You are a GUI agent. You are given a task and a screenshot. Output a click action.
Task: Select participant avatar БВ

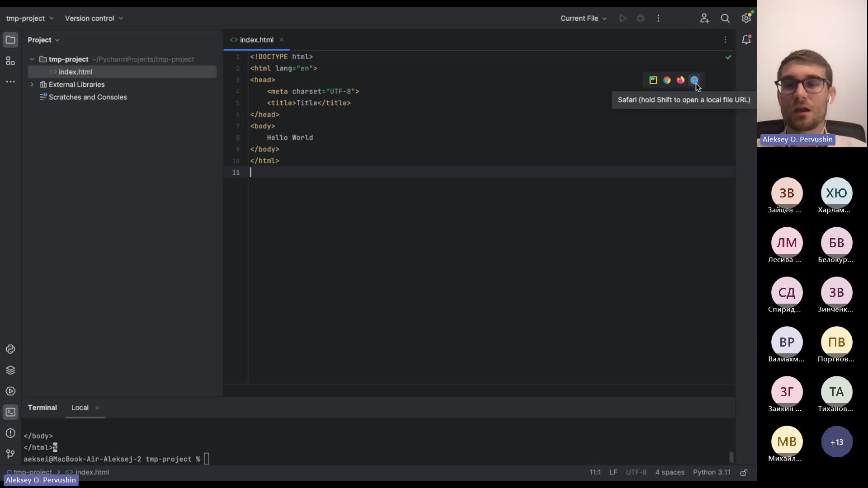(x=836, y=243)
